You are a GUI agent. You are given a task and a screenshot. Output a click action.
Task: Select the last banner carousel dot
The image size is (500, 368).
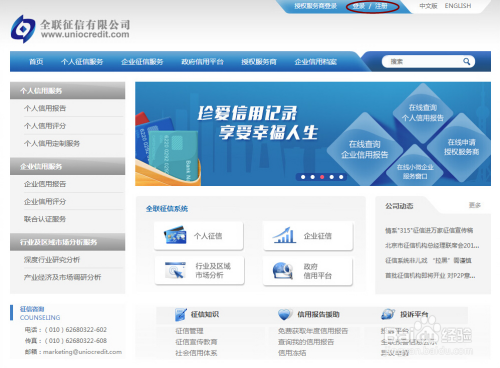(341, 177)
